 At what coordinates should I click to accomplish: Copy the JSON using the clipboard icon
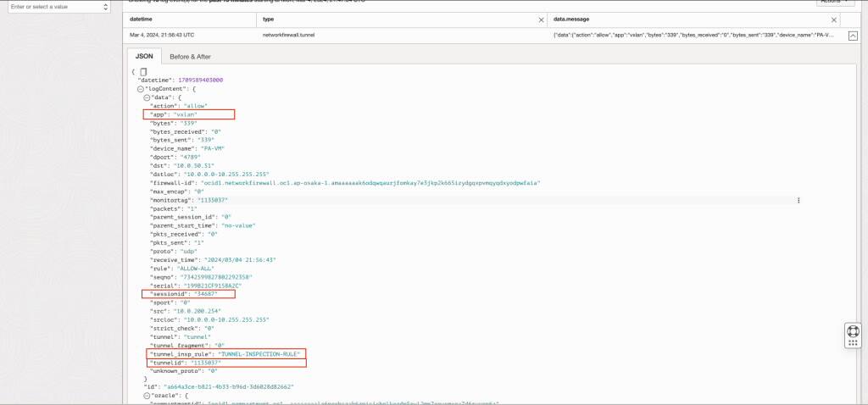(x=143, y=72)
